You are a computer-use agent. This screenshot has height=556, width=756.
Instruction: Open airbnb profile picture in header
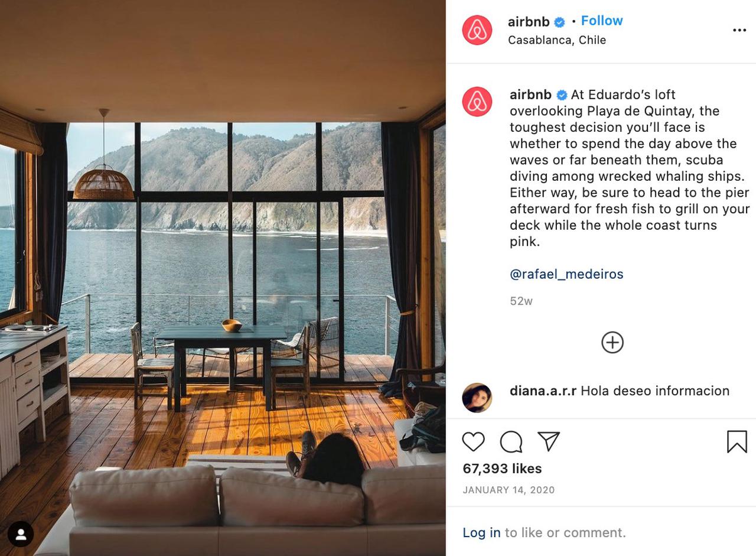tap(477, 30)
